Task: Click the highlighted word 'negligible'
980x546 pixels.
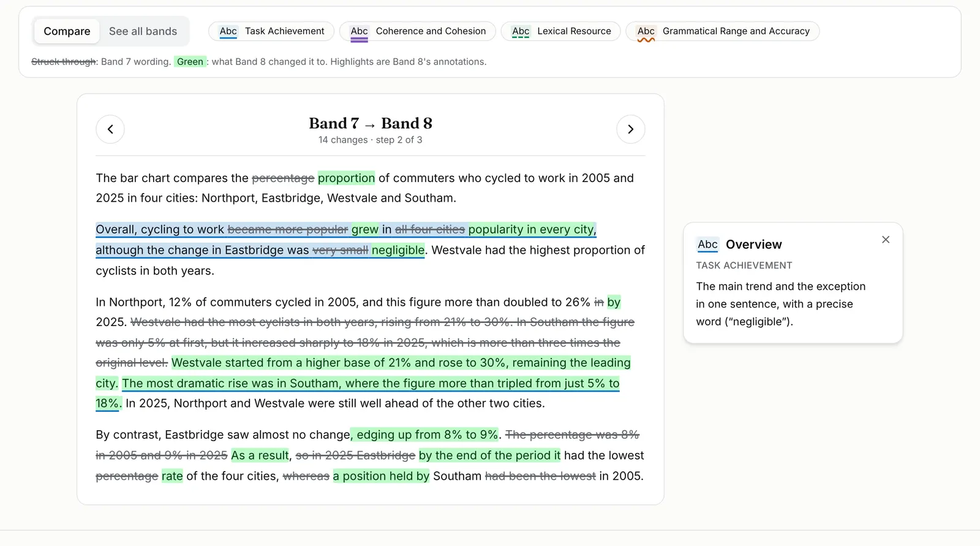Action: pyautogui.click(x=398, y=250)
